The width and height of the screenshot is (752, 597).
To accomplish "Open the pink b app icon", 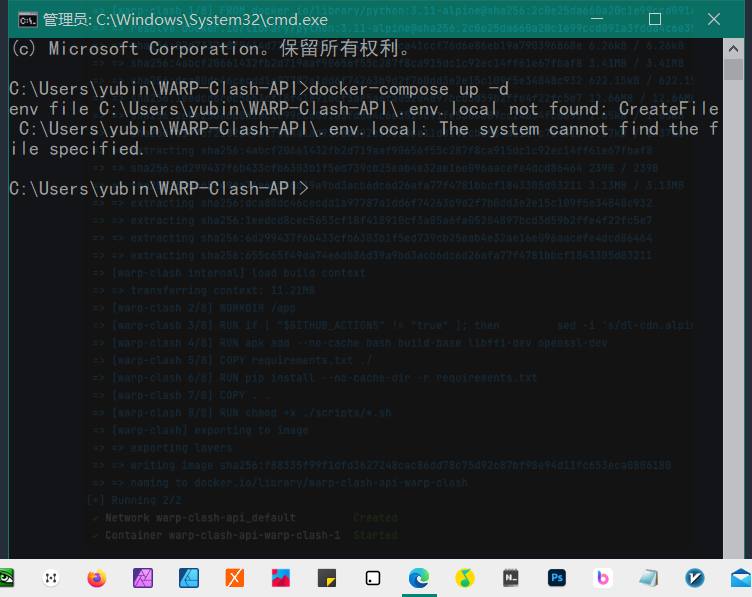I will pos(602,578).
